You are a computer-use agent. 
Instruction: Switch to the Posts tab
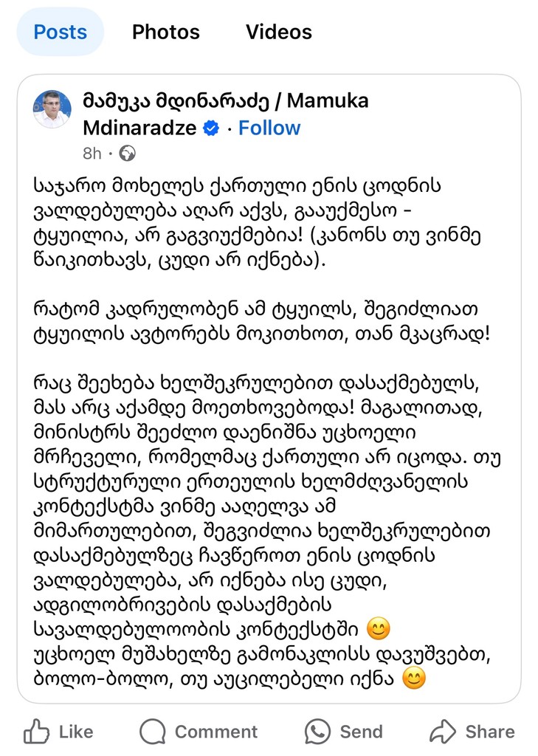tap(61, 32)
